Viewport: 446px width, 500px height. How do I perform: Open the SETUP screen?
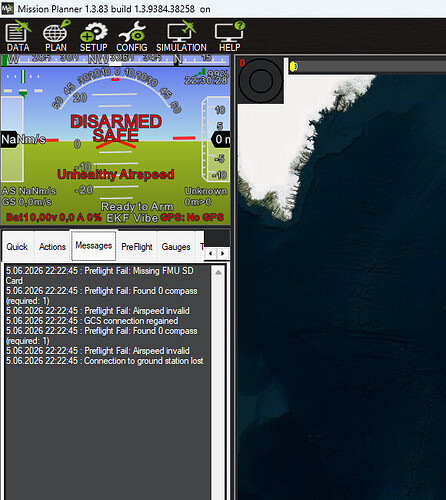93,36
